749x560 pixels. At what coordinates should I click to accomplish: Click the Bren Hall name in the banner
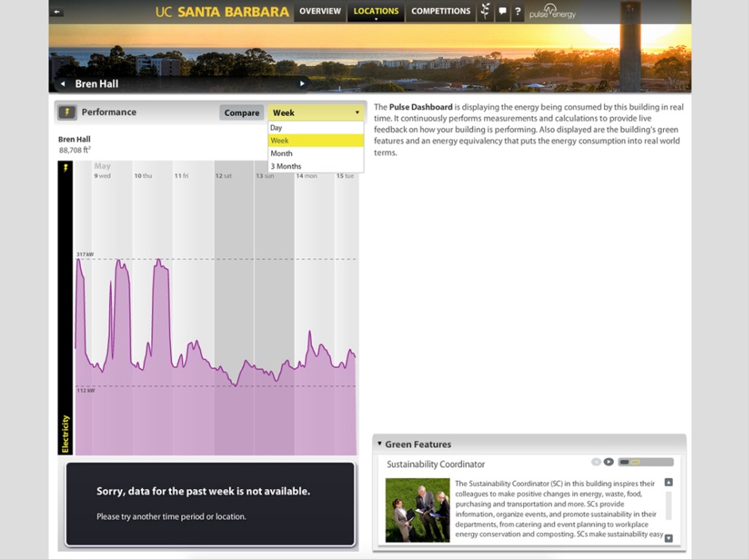point(96,84)
